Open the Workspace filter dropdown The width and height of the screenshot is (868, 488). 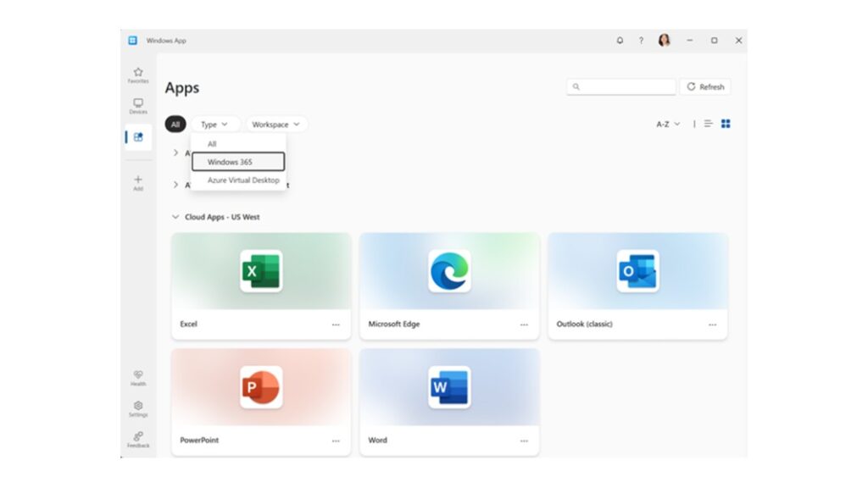275,125
